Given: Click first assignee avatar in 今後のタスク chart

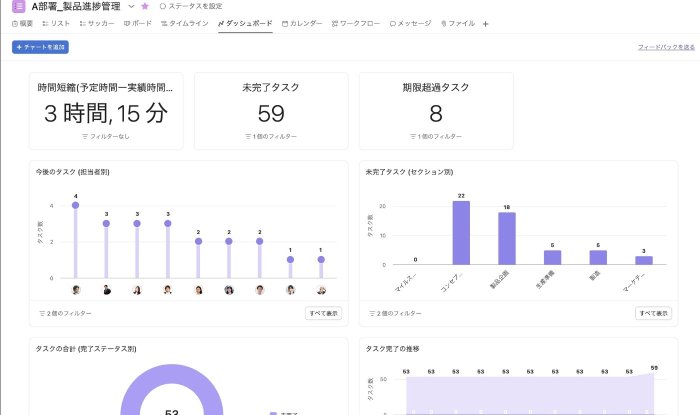Looking at the screenshot, I should click(x=75, y=290).
